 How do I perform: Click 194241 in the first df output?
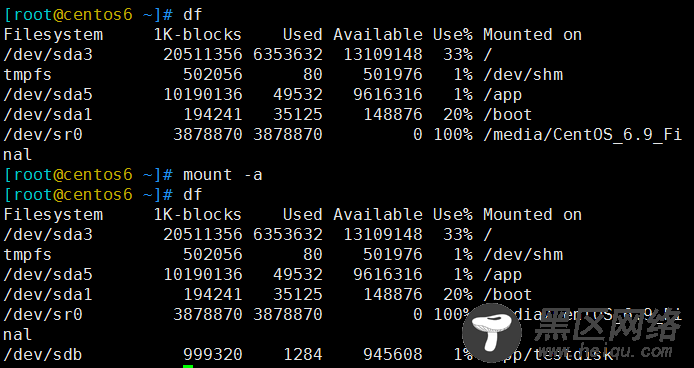pos(213,115)
